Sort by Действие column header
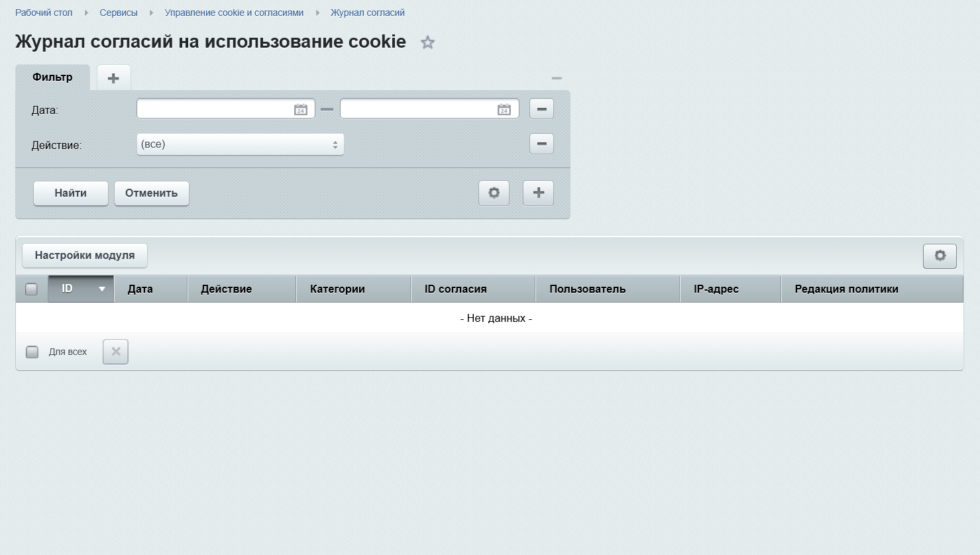 pyautogui.click(x=242, y=289)
